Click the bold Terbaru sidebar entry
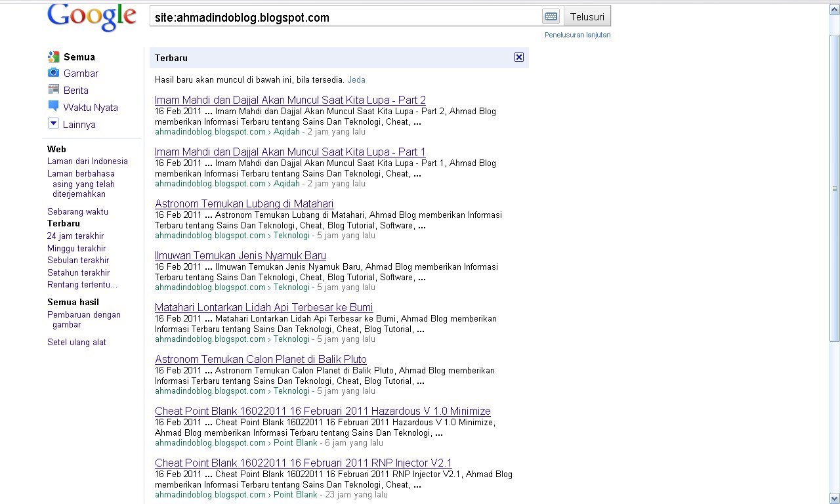The width and height of the screenshot is (840, 504). point(64,224)
